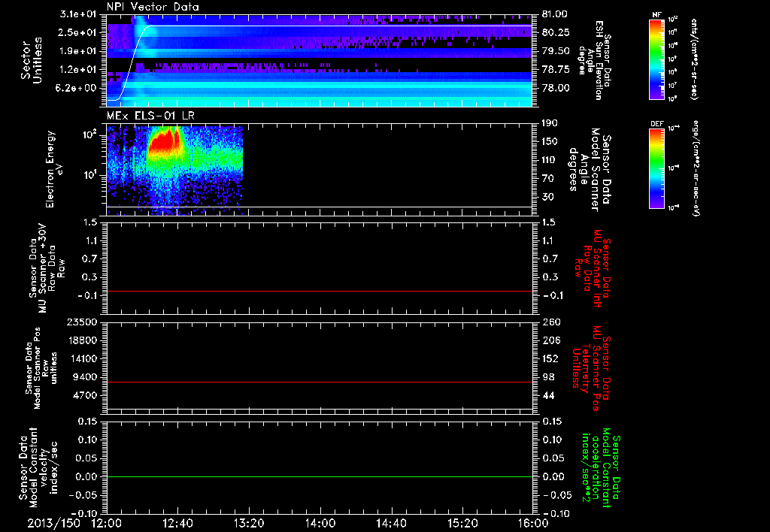
Task: Click the 110 scanner angle tick label
Action: click(x=550, y=160)
